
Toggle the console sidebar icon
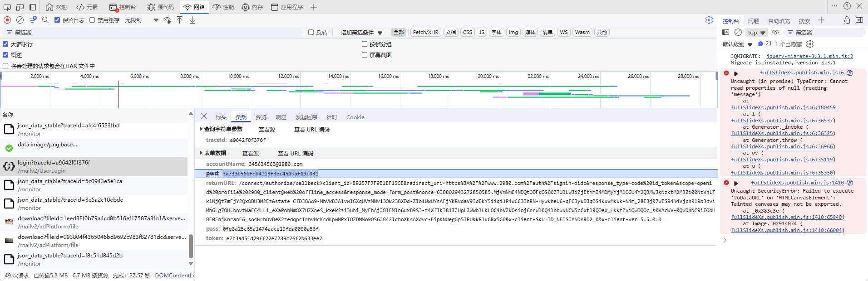tap(725, 32)
